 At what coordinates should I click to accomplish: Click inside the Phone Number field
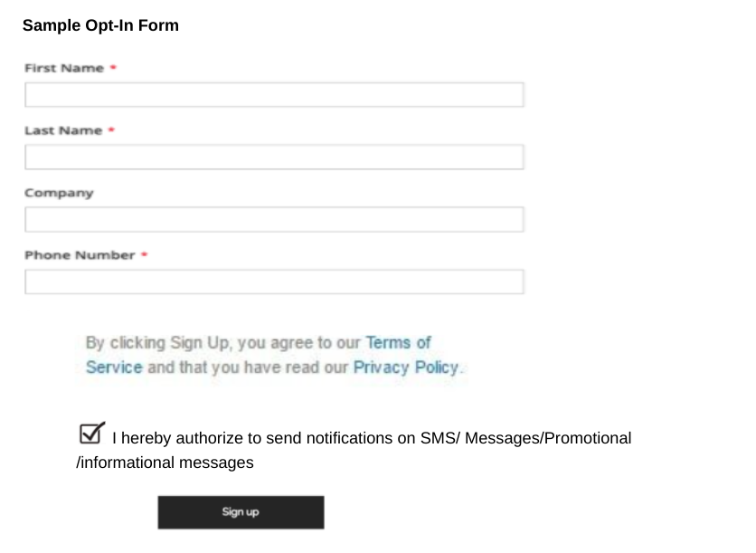click(x=274, y=281)
